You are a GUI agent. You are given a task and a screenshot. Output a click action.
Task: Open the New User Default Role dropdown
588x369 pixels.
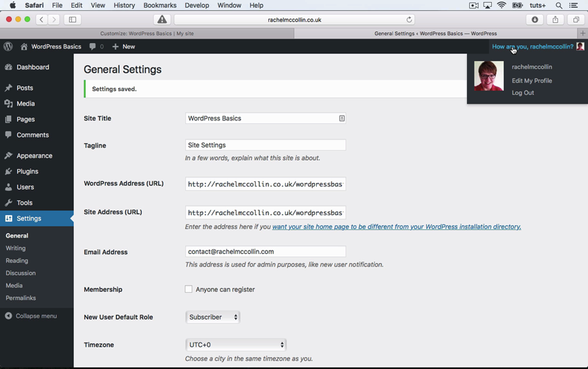pyautogui.click(x=212, y=317)
